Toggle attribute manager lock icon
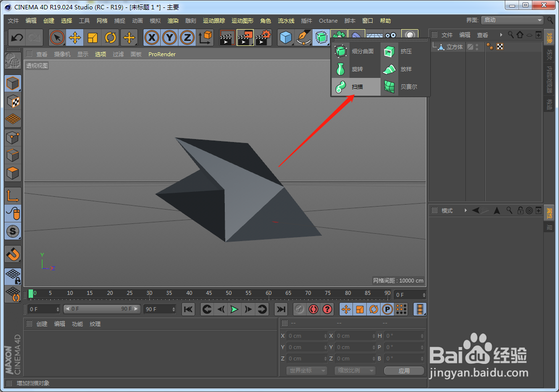 point(521,211)
